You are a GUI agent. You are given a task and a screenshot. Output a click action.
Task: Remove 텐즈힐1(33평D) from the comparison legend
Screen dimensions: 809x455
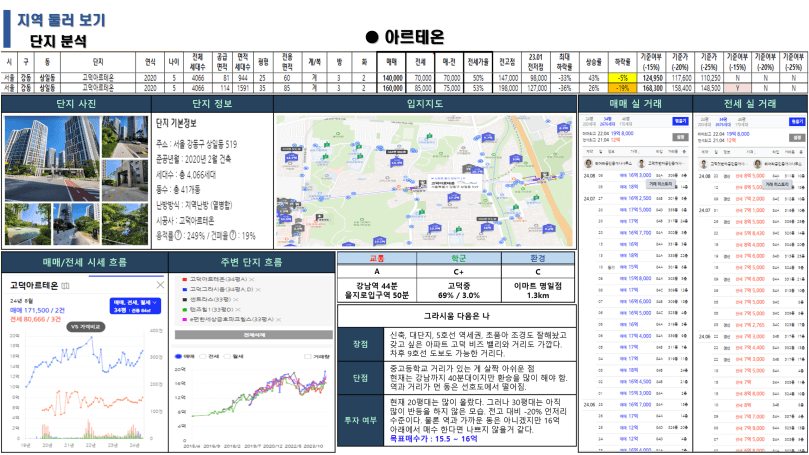pos(238,310)
